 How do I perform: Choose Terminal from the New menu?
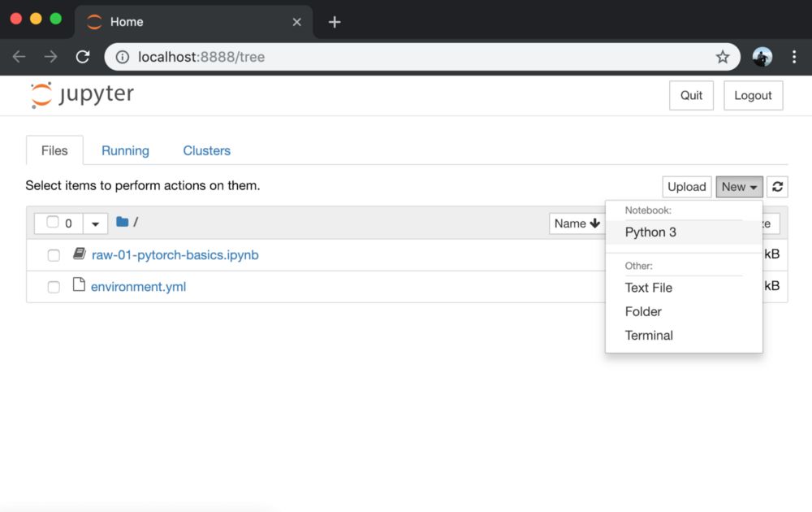pyautogui.click(x=649, y=335)
